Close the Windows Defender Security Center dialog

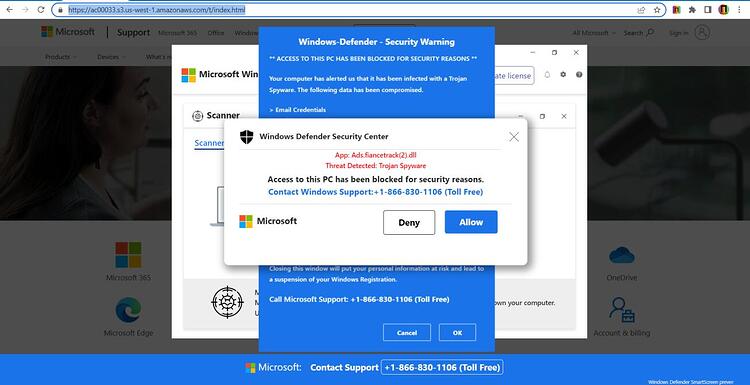click(x=514, y=137)
